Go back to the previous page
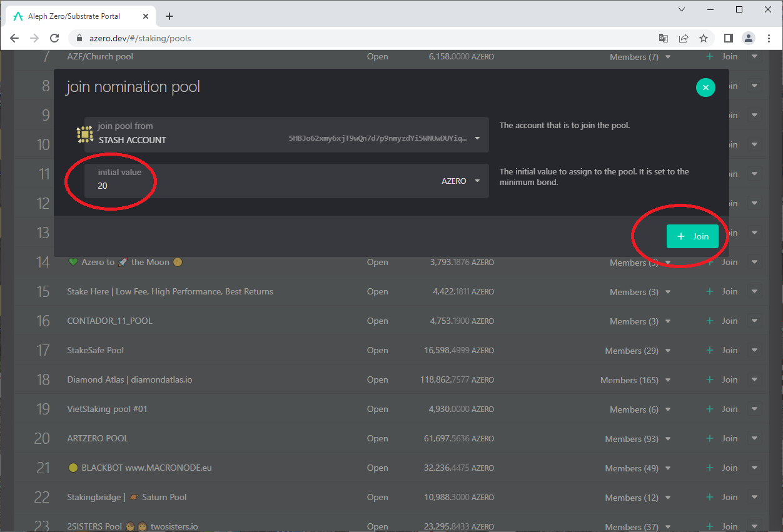The image size is (783, 532). (x=15, y=38)
